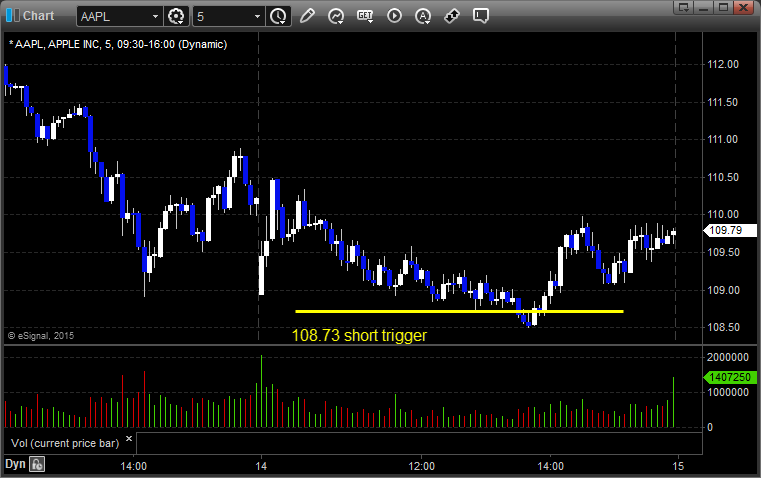This screenshot has width=761, height=478.
Task: Click the blue Chart window link icon
Action: pos(12,16)
